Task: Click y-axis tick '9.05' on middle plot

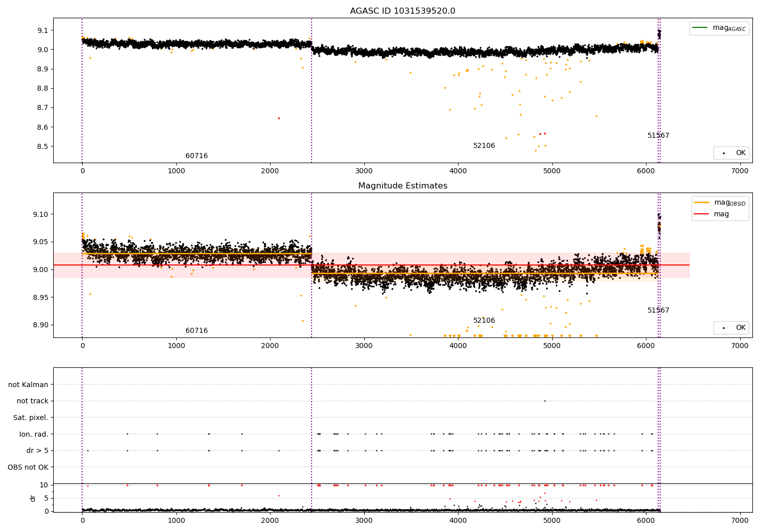Action: tap(41, 242)
